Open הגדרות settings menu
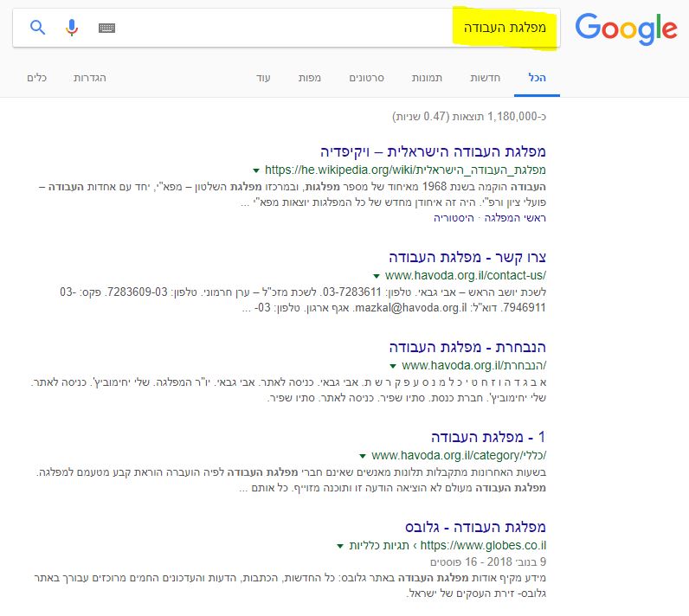The image size is (689, 616). coord(90,78)
